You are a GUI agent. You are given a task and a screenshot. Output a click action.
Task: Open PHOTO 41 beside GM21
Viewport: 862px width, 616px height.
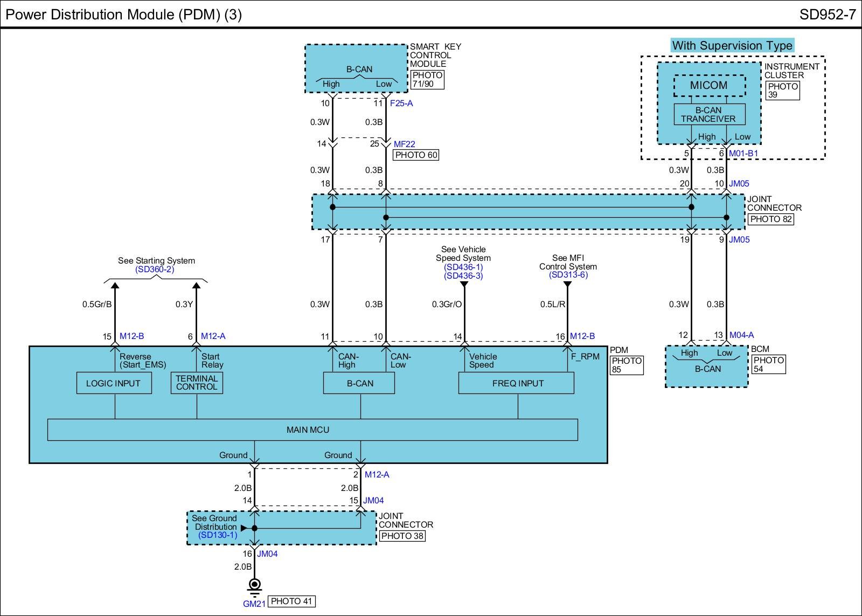coord(291,601)
